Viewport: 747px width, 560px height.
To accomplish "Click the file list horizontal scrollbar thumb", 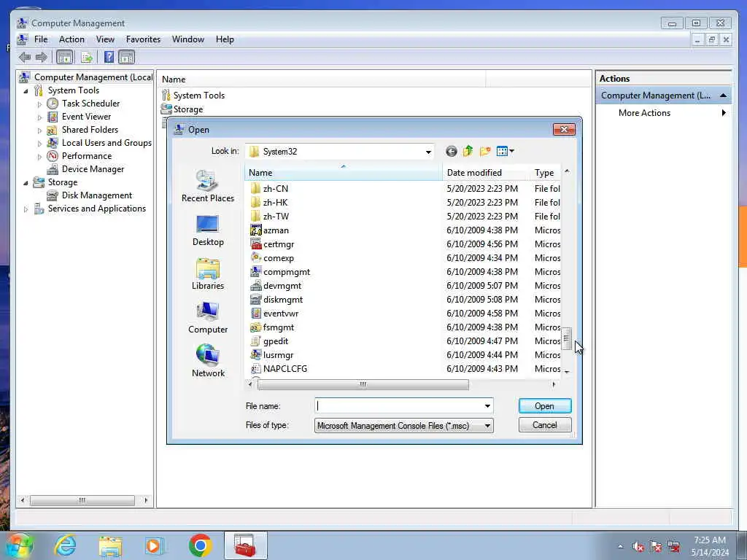I will point(363,384).
